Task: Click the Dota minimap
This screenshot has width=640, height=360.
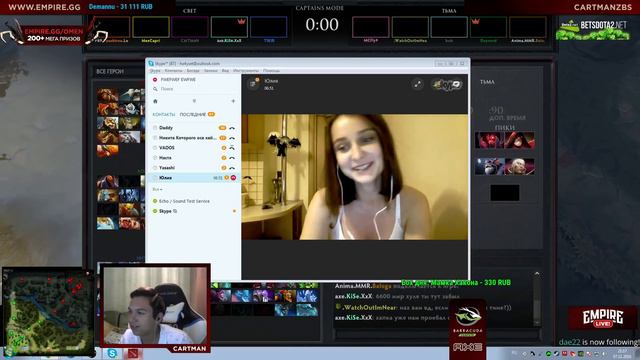Action: 48,312
